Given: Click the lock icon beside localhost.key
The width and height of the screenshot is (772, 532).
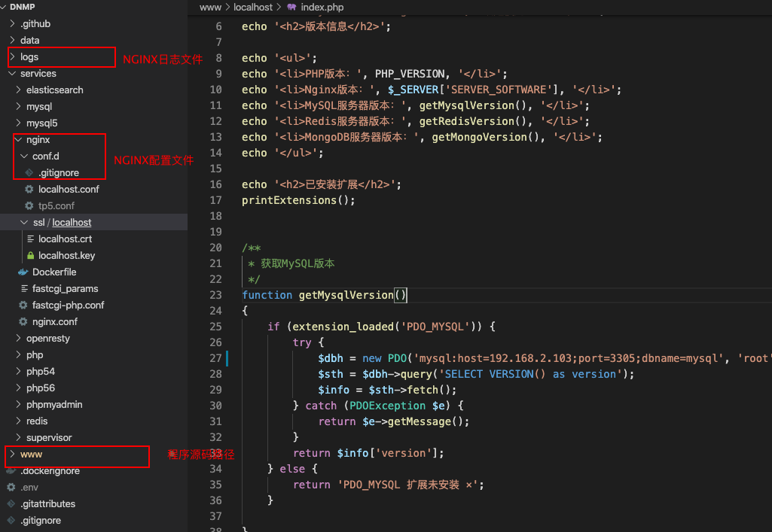Looking at the screenshot, I should [x=31, y=255].
